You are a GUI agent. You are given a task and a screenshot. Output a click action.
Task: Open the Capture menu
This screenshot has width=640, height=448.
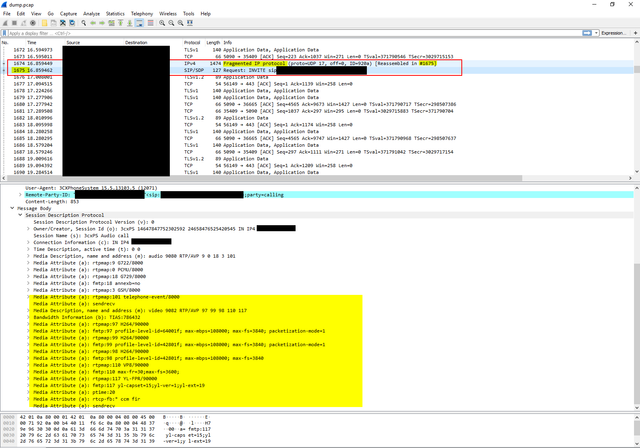coord(68,13)
